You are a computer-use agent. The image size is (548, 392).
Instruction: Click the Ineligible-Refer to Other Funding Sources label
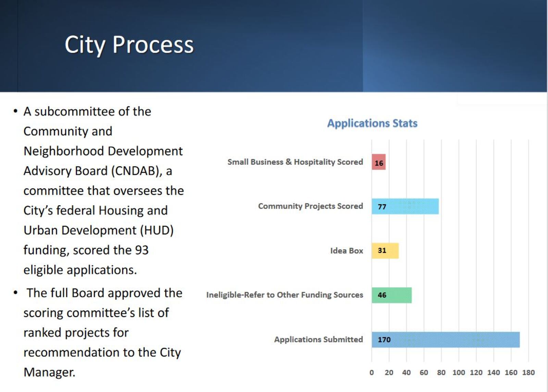pos(284,295)
